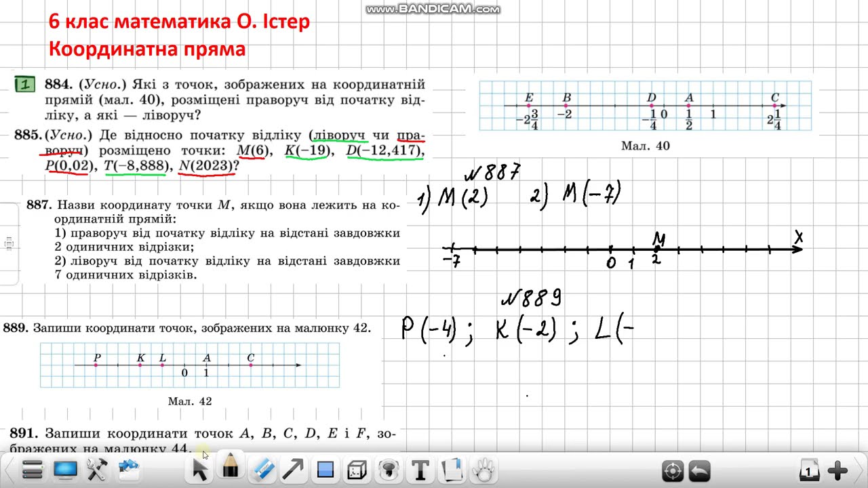Screen dimensions: 868x488
Task: Select the stamp fill tool
Action: [388, 470]
